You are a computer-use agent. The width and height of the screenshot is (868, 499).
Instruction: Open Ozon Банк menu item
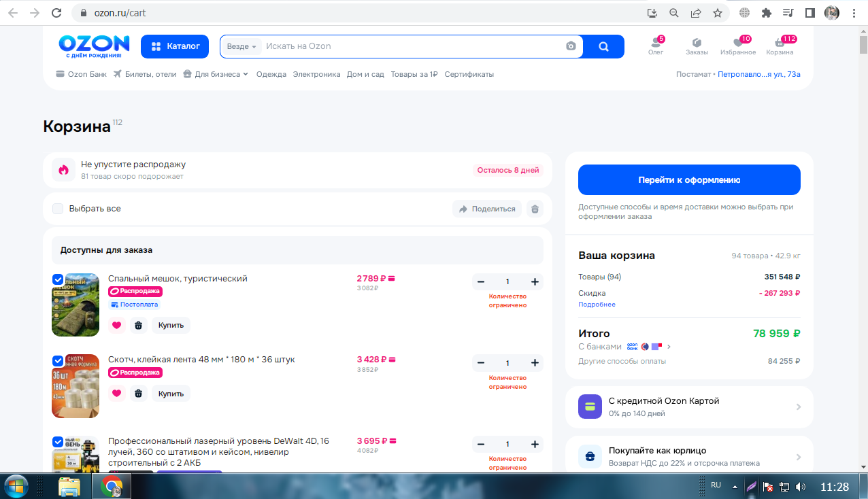coord(81,74)
